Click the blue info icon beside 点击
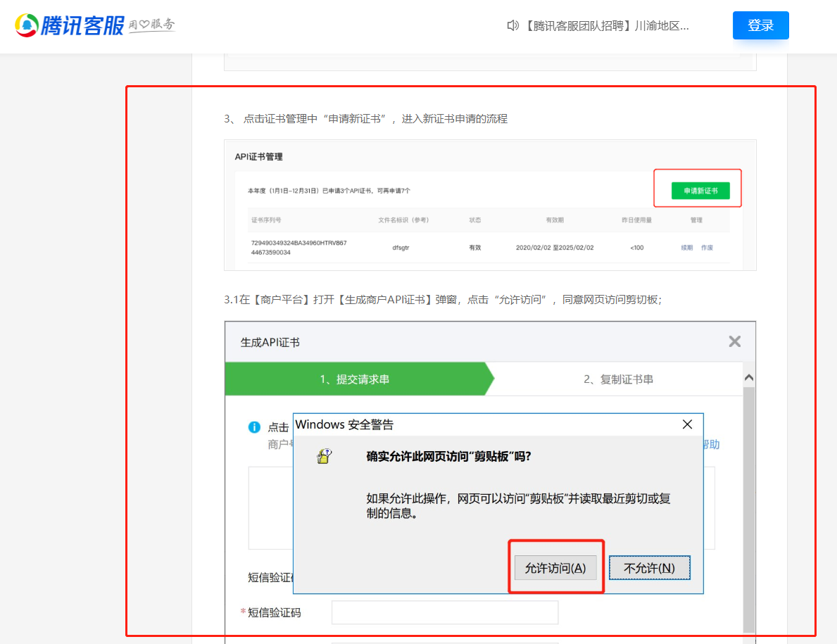This screenshot has width=837, height=644. point(254,427)
